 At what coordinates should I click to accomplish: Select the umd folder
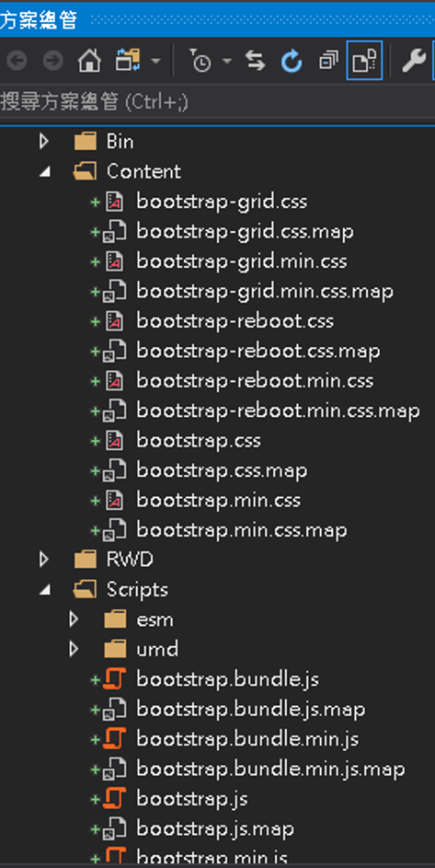click(x=157, y=649)
